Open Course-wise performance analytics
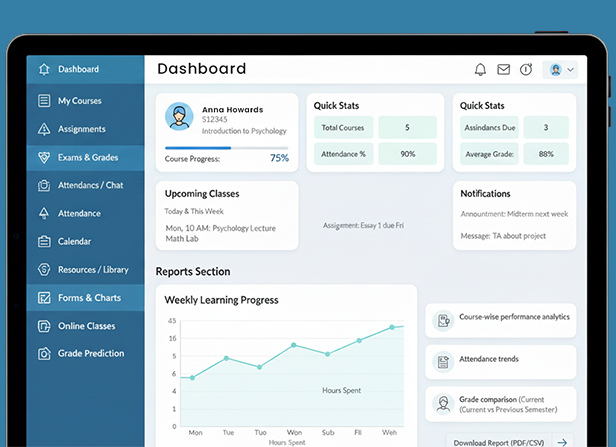Screen dimensions: 616x447 click(x=501, y=320)
